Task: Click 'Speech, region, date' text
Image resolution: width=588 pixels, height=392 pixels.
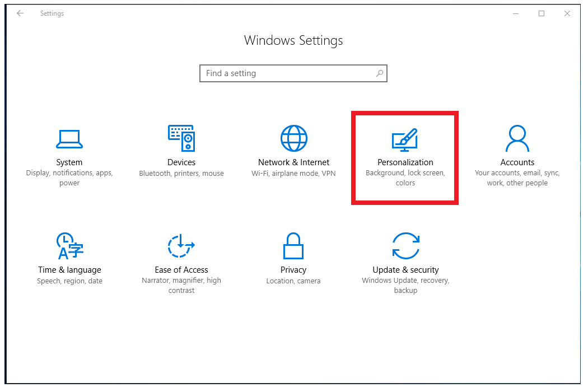Action: [x=70, y=281]
